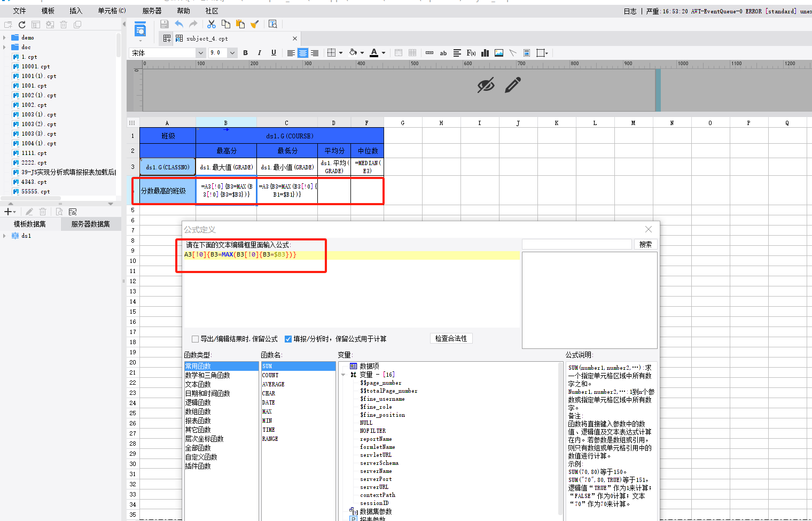Select 逻辑函数 function type

point(198,402)
